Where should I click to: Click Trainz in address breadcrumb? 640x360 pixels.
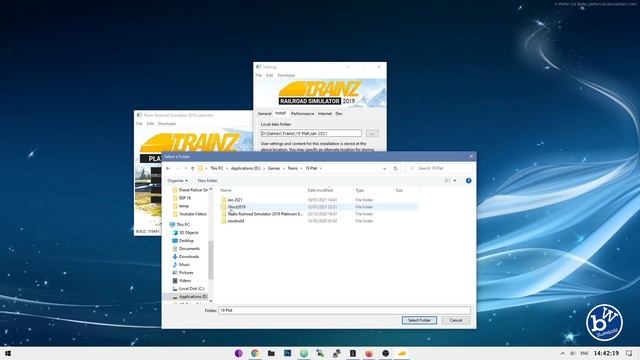pos(293,168)
